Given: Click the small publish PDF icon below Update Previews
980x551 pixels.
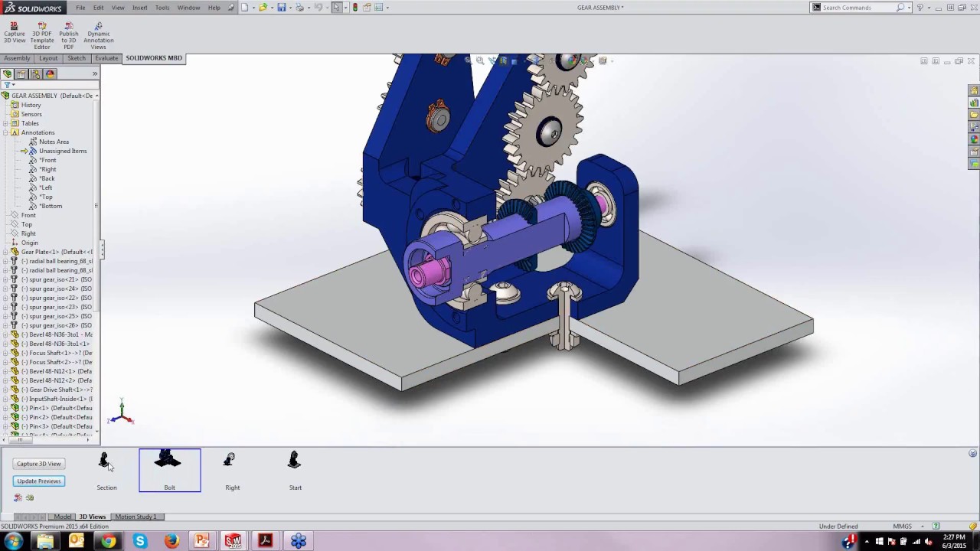Looking at the screenshot, I should pos(18,497).
